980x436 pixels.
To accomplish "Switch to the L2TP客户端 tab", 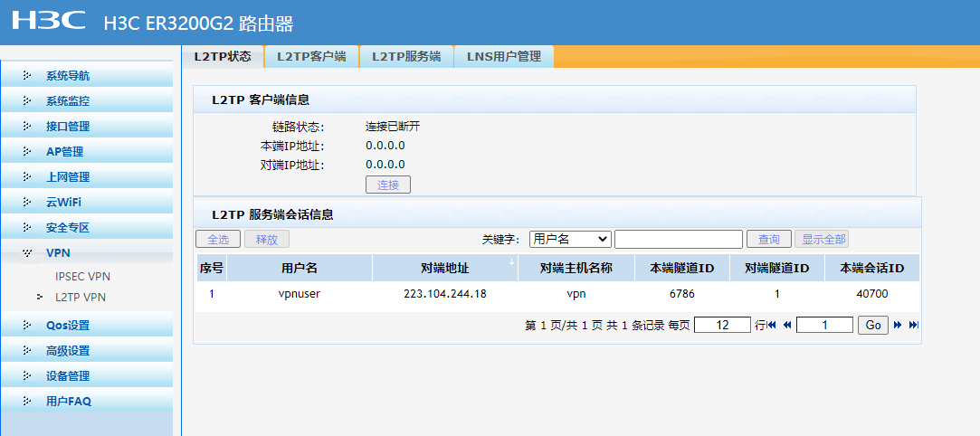I will pyautogui.click(x=311, y=56).
